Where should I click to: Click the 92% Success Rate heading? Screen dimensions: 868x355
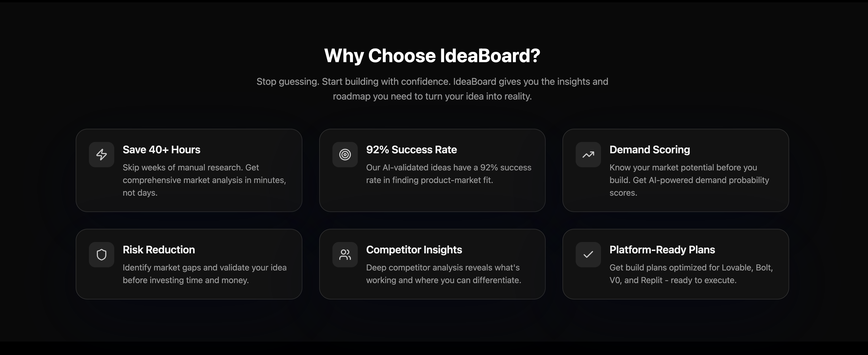[411, 149]
